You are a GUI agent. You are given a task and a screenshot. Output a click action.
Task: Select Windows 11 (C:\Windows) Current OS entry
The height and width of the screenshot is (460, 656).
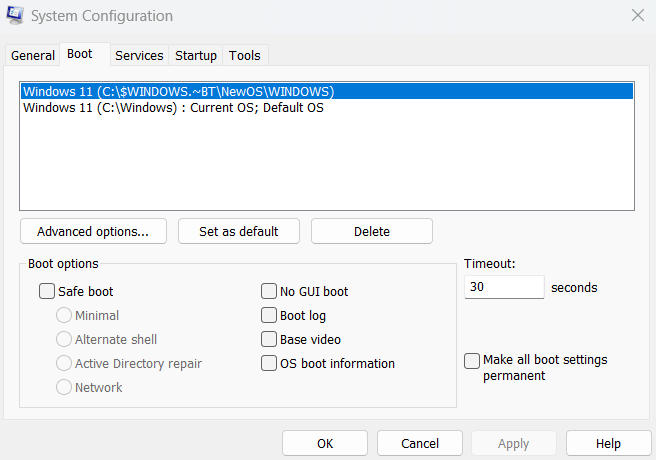(x=327, y=107)
